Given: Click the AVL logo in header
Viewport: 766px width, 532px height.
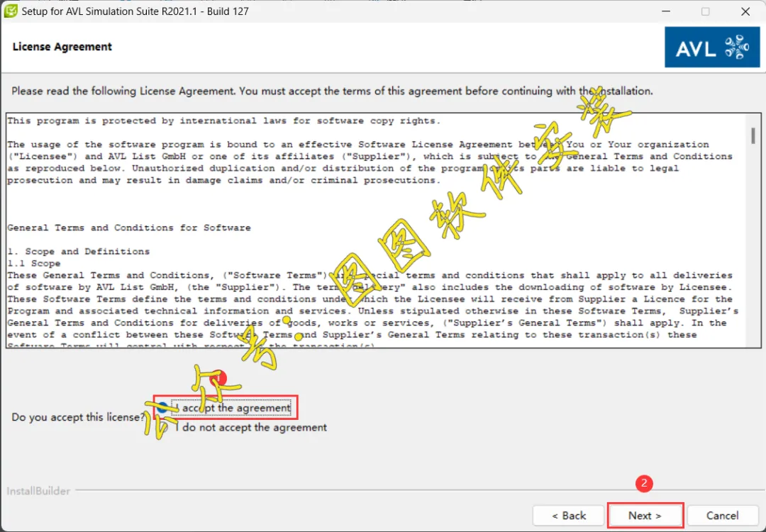Looking at the screenshot, I should click(x=712, y=47).
